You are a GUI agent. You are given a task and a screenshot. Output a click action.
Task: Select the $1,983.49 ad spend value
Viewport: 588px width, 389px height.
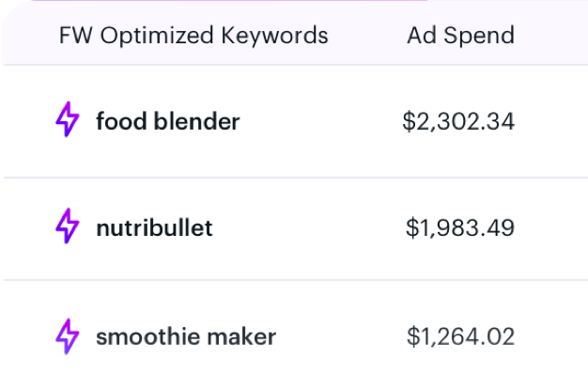pos(460,227)
